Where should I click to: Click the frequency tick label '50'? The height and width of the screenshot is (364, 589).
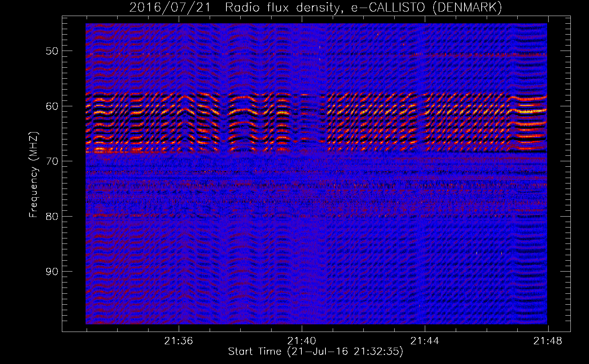click(x=52, y=51)
